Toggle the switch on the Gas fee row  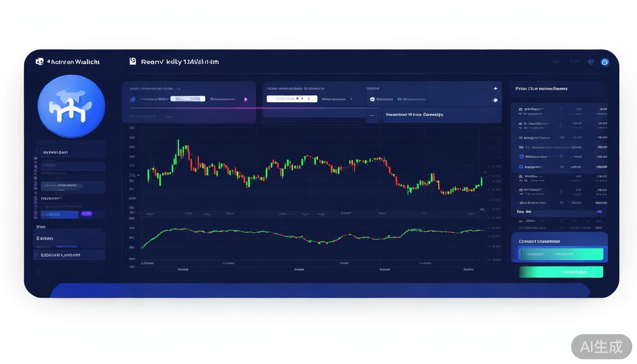pos(599,212)
